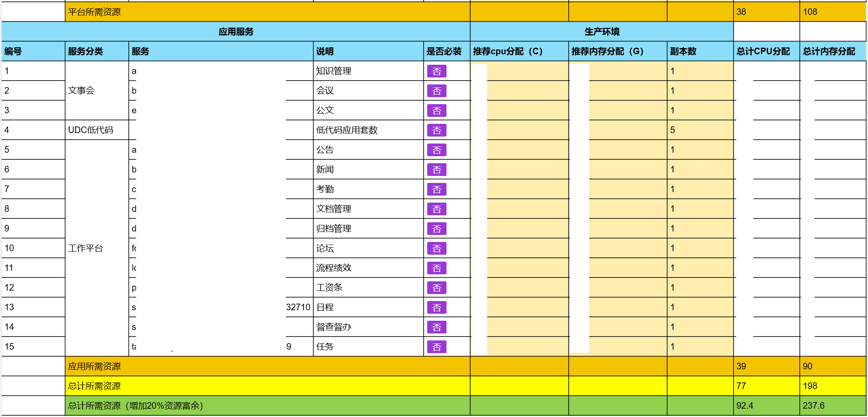The height and width of the screenshot is (417, 868).
Task: Select the 低代码应用套数 description cell
Action: pos(369,130)
